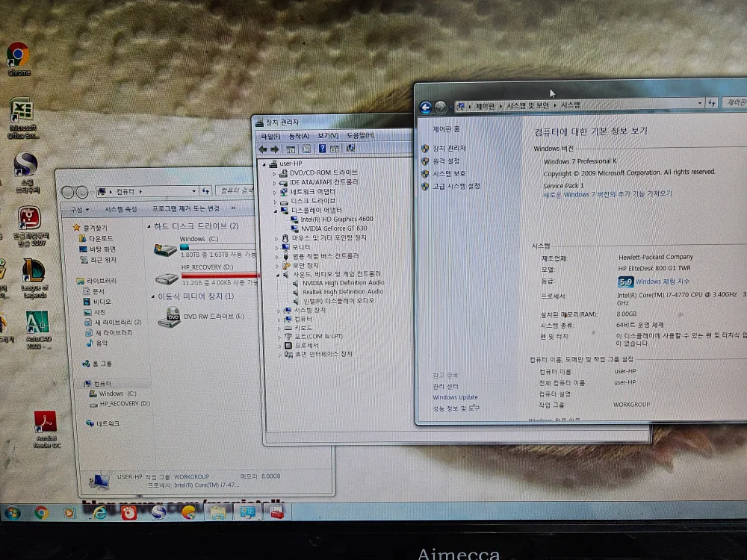Open the 원격 설정 link
Image resolution: width=747 pixels, height=560 pixels.
coord(446,161)
